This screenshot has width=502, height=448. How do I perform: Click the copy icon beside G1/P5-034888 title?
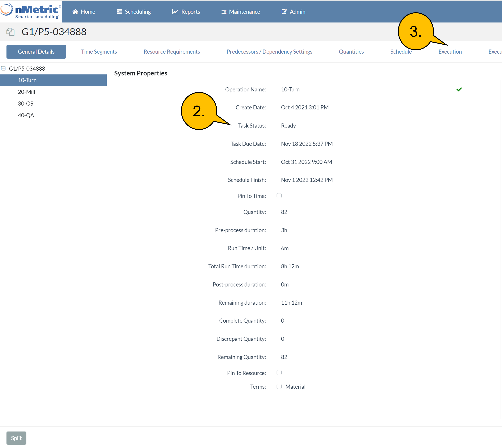[10, 32]
